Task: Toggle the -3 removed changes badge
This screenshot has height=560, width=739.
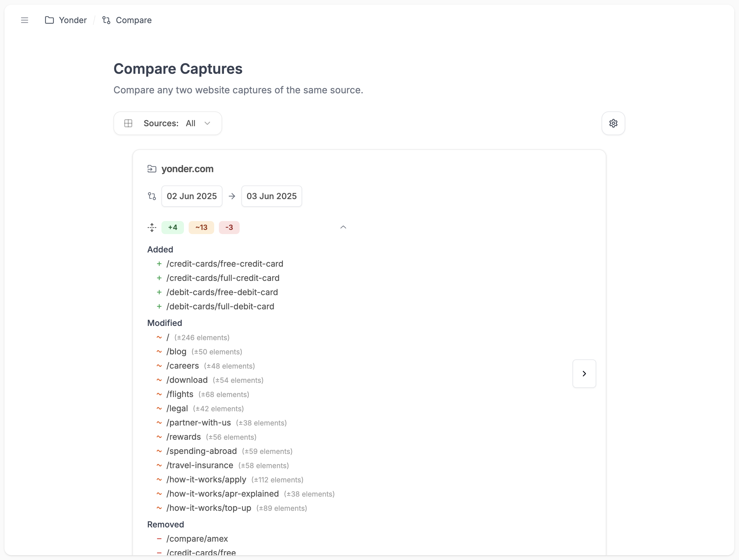Action: (x=229, y=227)
